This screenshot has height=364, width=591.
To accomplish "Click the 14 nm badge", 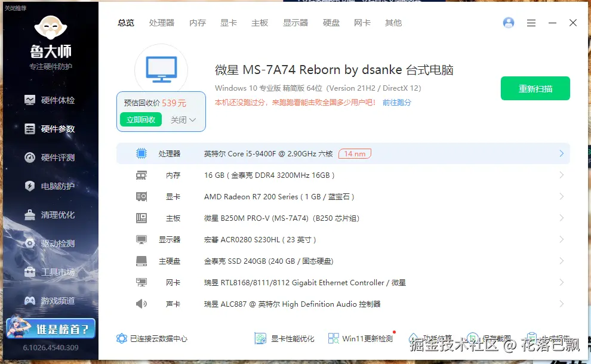I will coord(355,154).
